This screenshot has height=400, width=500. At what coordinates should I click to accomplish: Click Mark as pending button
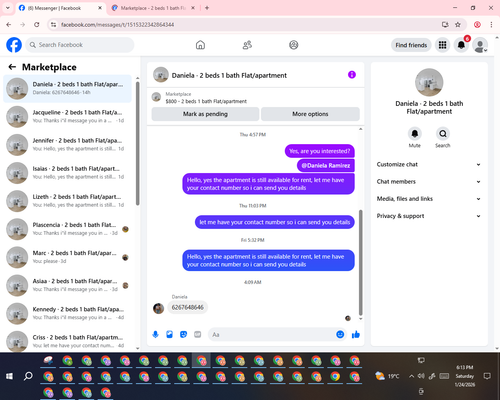point(205,114)
